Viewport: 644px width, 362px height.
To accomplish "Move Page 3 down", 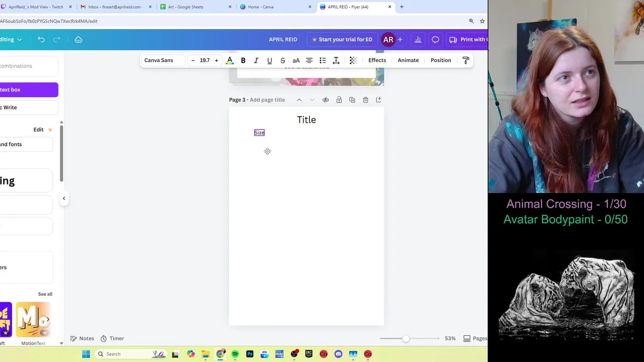I will click(312, 100).
